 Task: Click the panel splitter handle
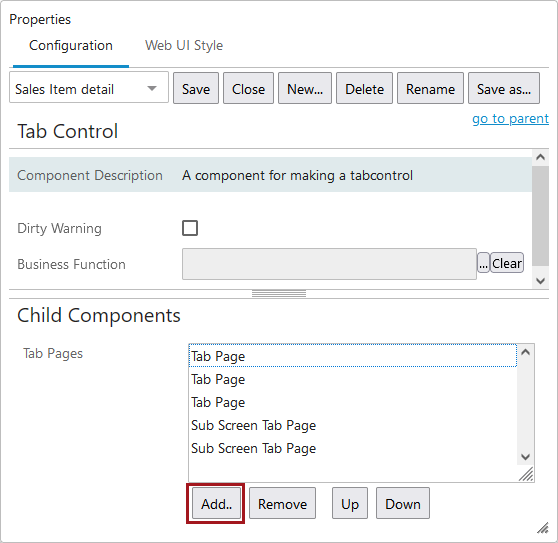click(x=279, y=294)
